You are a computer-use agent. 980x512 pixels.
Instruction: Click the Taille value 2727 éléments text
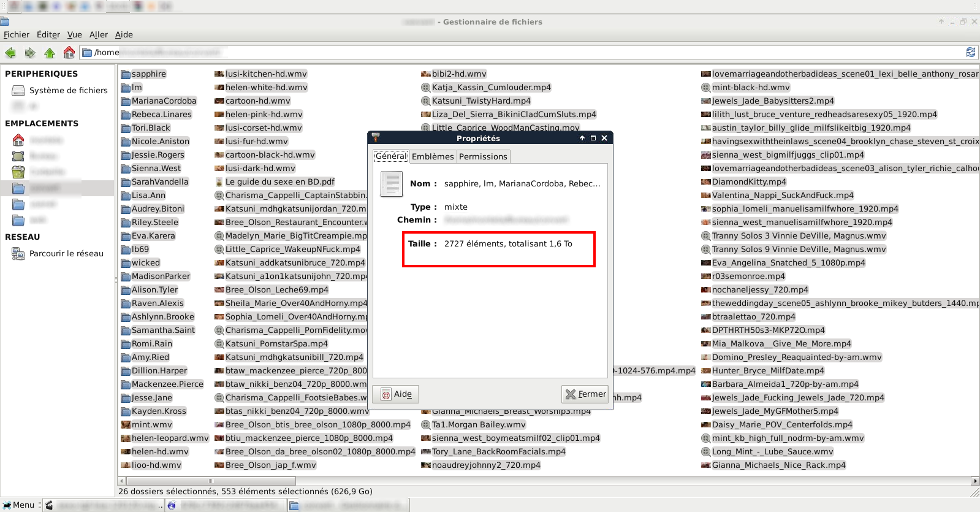point(508,244)
